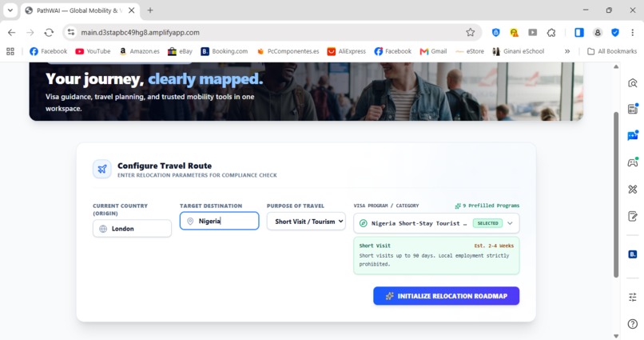The width and height of the screenshot is (644, 340).
Task: Bookmark this page with the star icon
Action: pyautogui.click(x=471, y=32)
